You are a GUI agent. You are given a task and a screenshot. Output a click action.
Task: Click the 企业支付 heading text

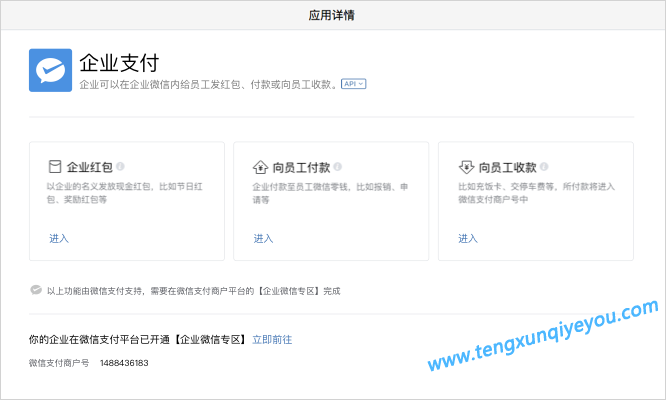(x=119, y=63)
